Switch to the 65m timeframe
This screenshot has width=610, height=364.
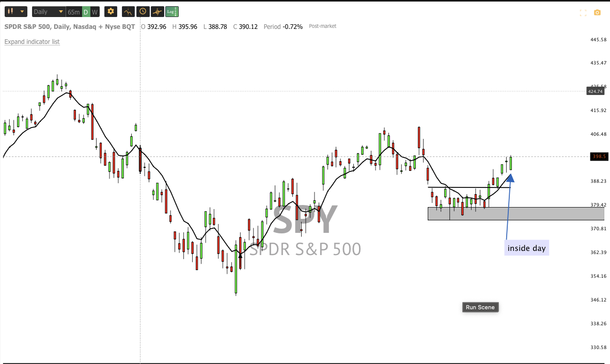tap(73, 12)
